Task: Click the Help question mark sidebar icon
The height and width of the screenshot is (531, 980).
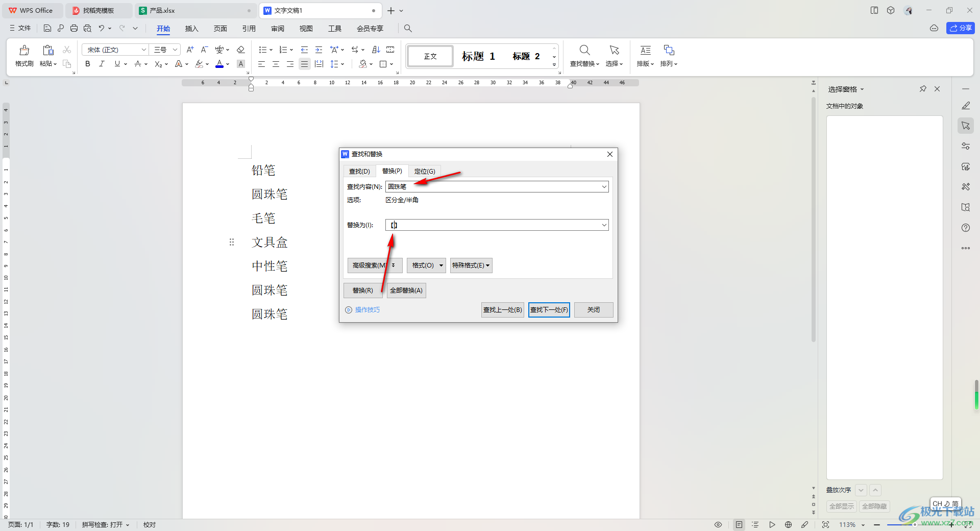Action: [966, 228]
